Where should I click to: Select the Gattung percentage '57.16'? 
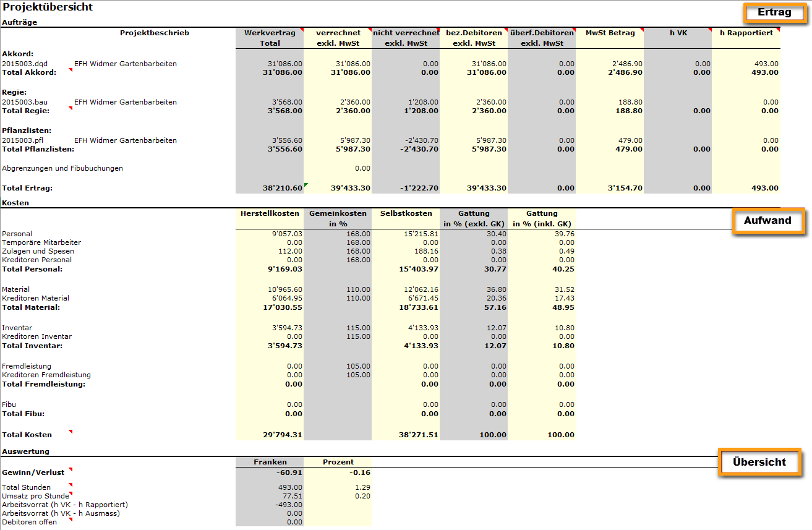[496, 307]
